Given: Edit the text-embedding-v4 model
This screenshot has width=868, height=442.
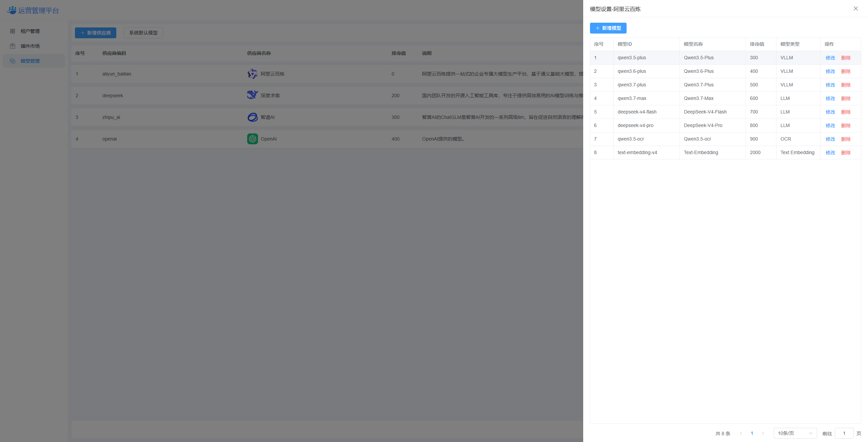Looking at the screenshot, I should (830, 153).
